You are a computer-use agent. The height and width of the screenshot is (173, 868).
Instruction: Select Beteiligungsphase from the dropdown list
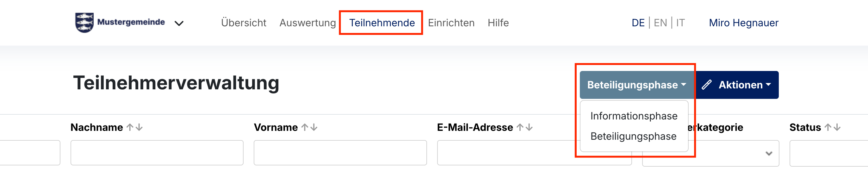[x=634, y=136]
